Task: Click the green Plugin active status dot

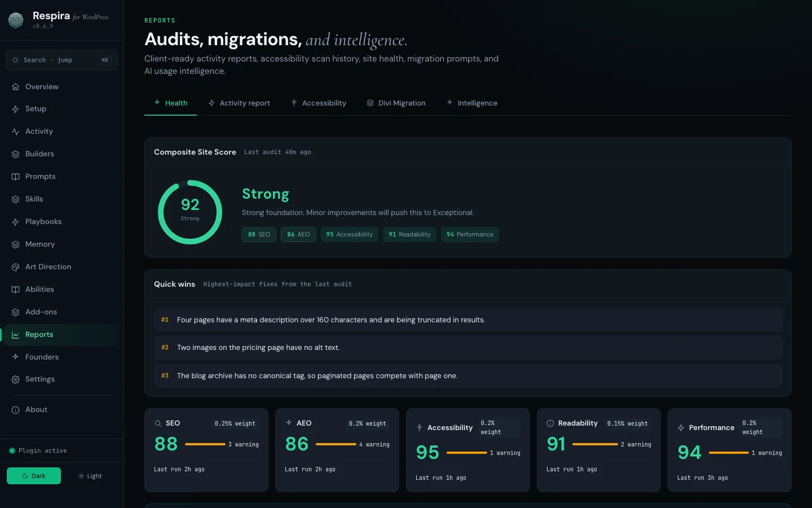Action: (12, 450)
